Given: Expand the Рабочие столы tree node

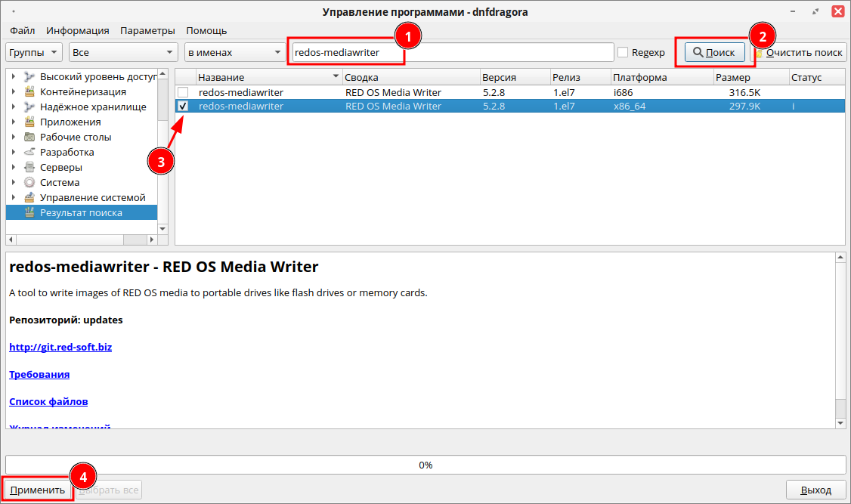Looking at the screenshot, I should (14, 138).
